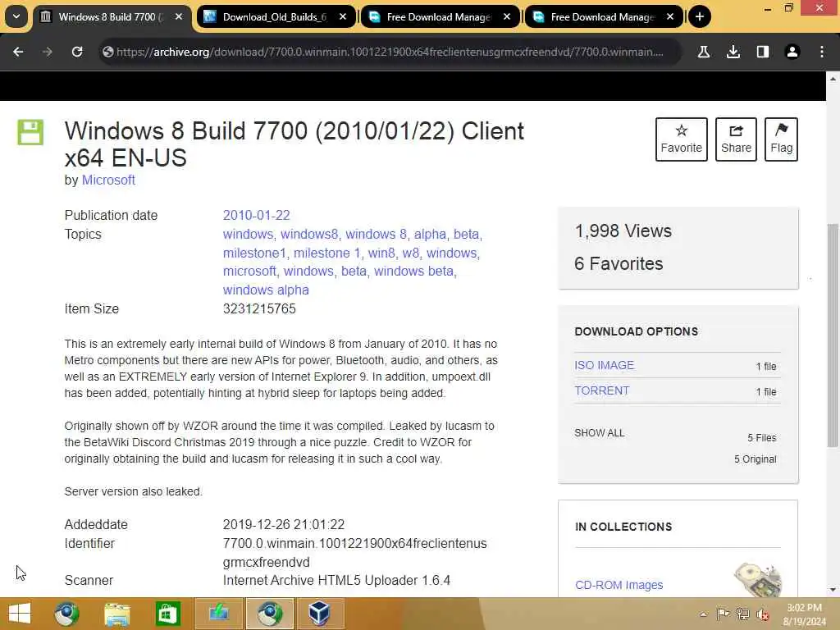View site information icon in address bar
840x630 pixels.
[x=108, y=52]
